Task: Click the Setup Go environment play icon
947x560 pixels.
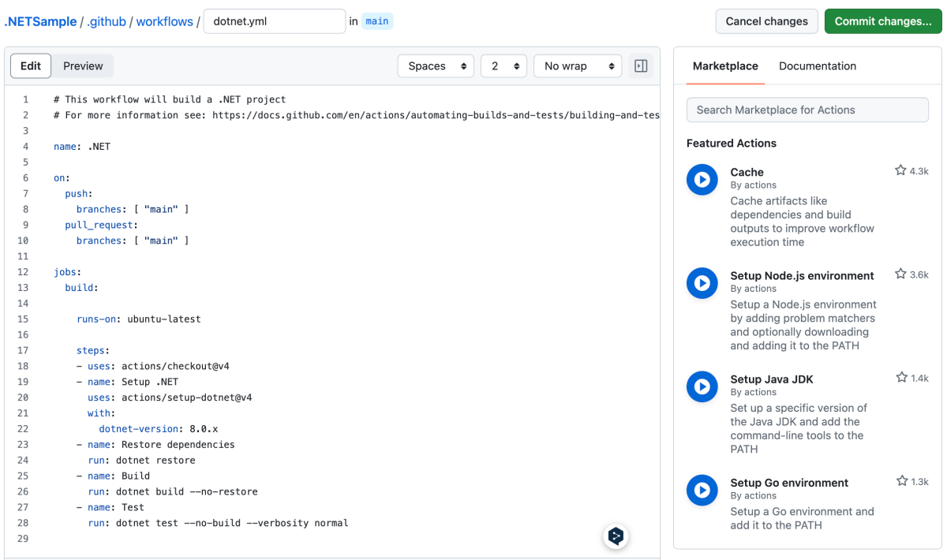Action: pos(702,491)
